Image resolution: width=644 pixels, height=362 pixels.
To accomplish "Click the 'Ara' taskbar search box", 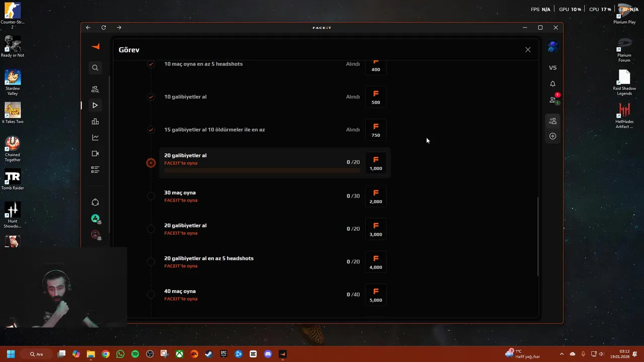I will tap(37, 354).
